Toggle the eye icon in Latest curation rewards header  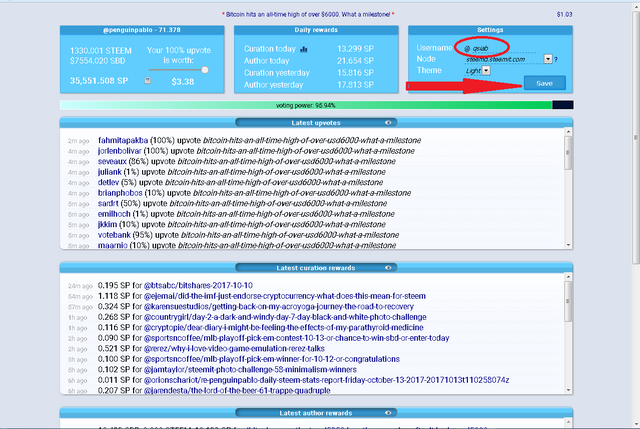point(388,268)
